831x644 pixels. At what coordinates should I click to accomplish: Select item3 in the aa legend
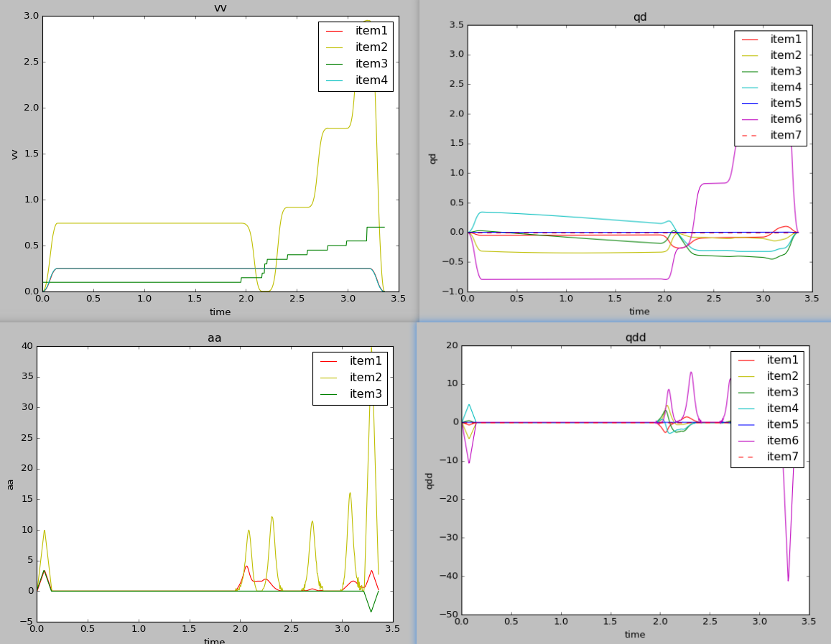[x=365, y=393]
